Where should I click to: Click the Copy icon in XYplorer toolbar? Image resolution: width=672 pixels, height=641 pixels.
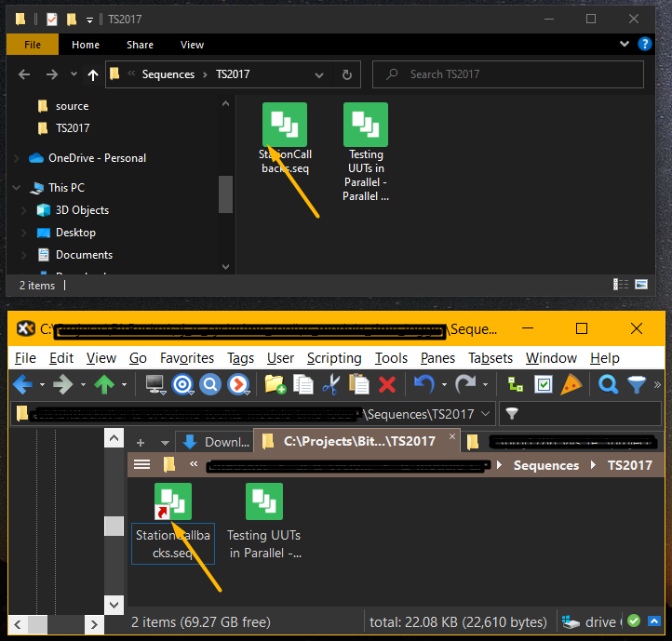click(x=302, y=384)
